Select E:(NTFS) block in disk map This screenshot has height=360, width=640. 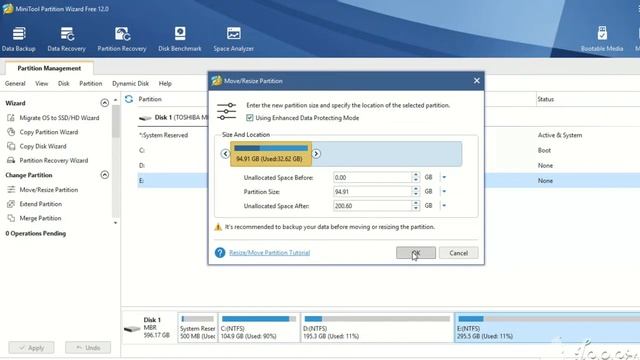[x=547, y=328]
